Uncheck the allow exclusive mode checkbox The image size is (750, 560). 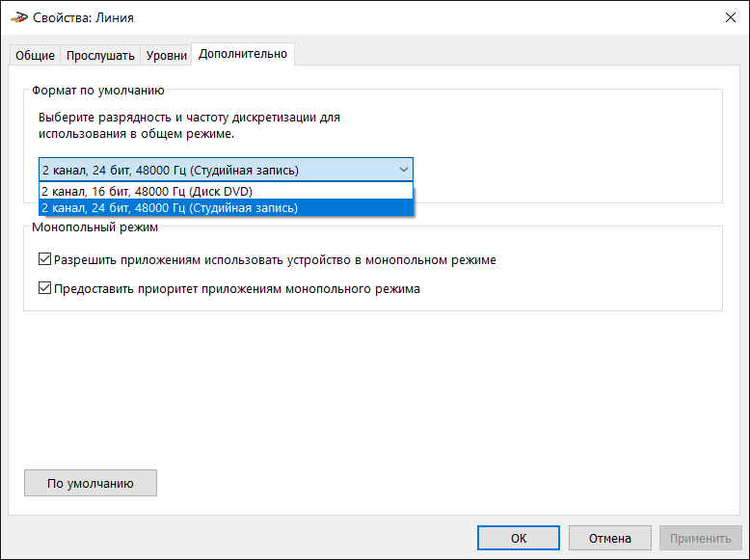(x=44, y=260)
